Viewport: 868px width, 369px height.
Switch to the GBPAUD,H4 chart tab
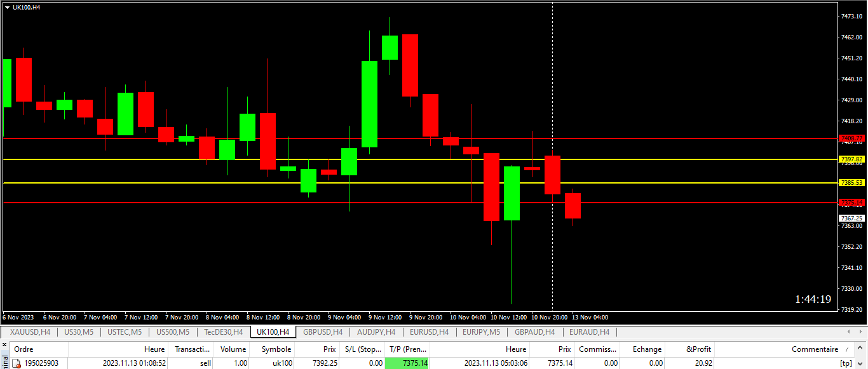click(534, 332)
